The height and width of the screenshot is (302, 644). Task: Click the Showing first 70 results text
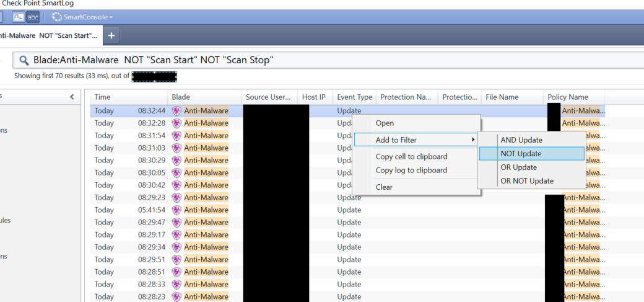[72, 76]
